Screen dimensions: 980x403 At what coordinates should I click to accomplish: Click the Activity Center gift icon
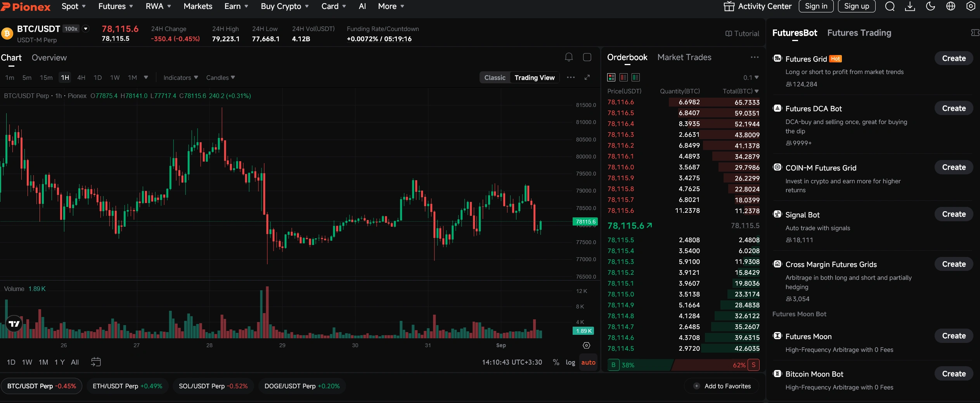pyautogui.click(x=729, y=6)
